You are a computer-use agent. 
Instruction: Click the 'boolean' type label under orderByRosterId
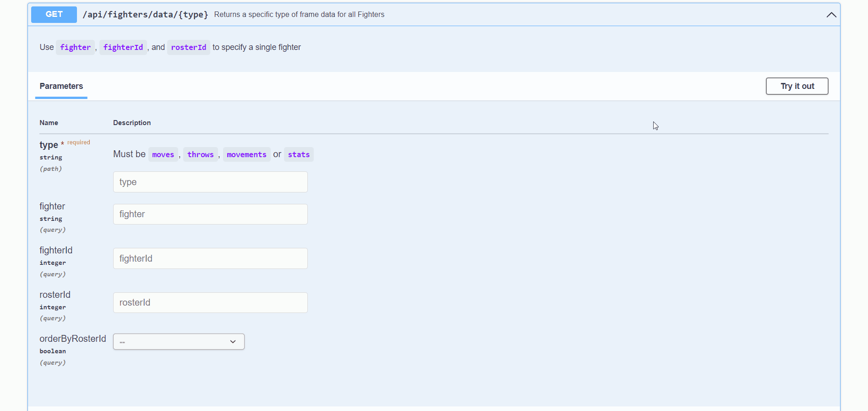pos(53,351)
